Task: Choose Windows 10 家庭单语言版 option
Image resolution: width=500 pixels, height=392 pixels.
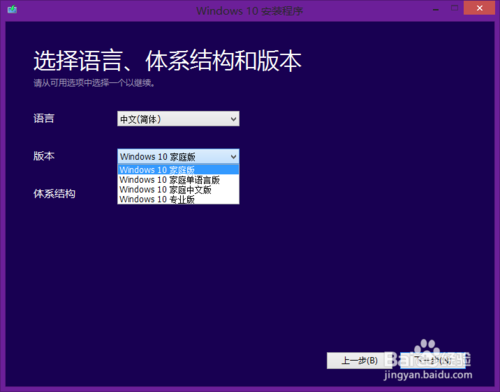Action: 178,180
